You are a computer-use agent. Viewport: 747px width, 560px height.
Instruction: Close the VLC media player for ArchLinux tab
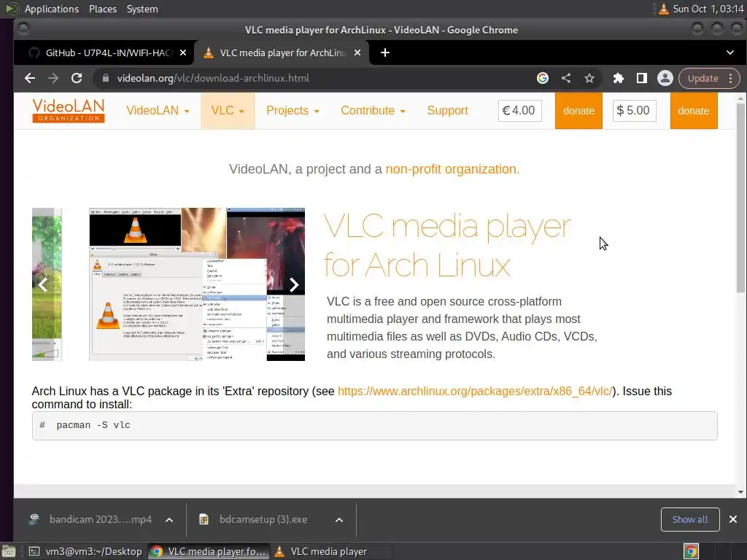coord(357,52)
